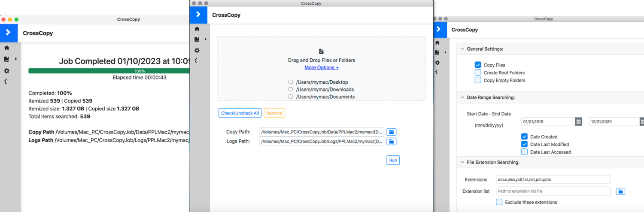
Task: Click 'Itemized size: 1.327 GB' line
Action: point(84,109)
